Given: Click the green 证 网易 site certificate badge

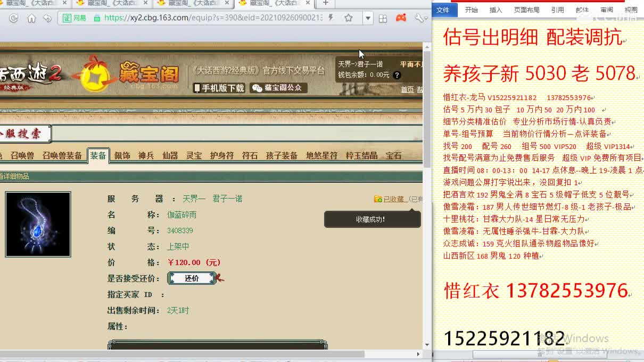Looking at the screenshot, I should coord(75,18).
